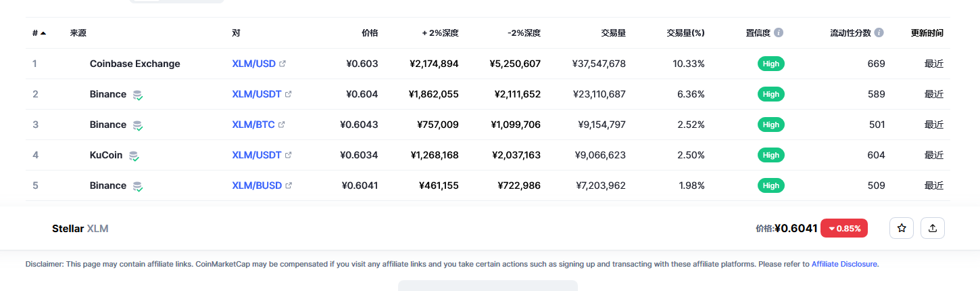Screen dimensions: 980x291
Task: Click external link icon beside XLM/USD
Action: [x=283, y=64]
